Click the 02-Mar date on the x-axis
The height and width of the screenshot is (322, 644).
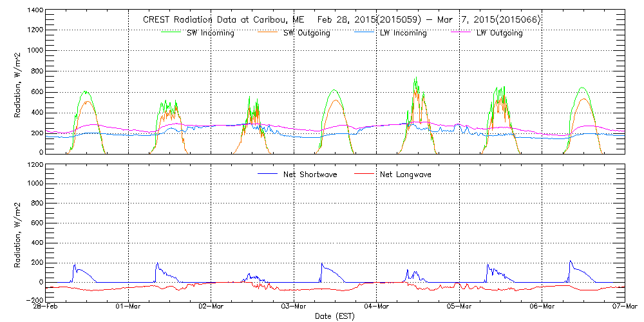coord(211,307)
